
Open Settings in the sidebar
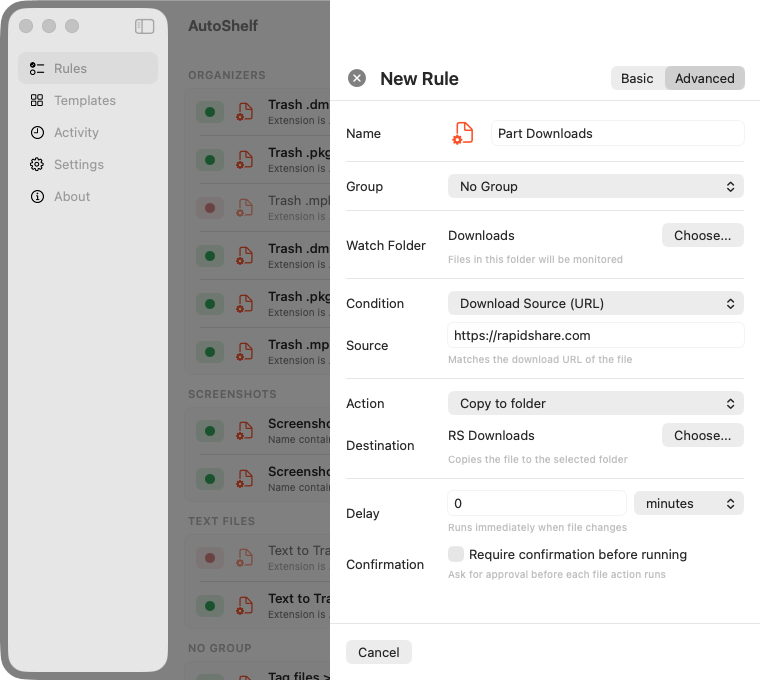(x=88, y=164)
